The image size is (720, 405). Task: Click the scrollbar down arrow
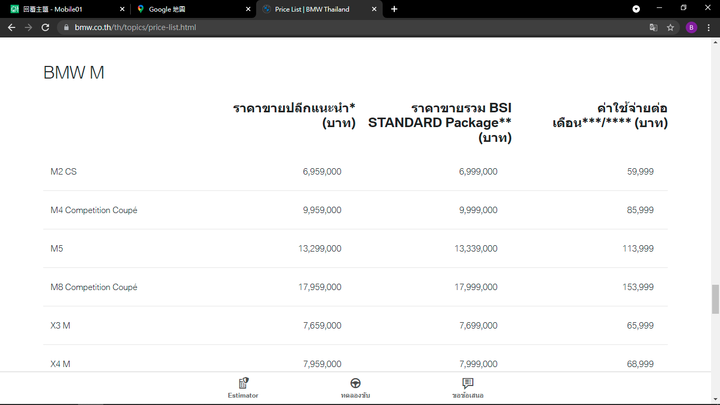715,399
